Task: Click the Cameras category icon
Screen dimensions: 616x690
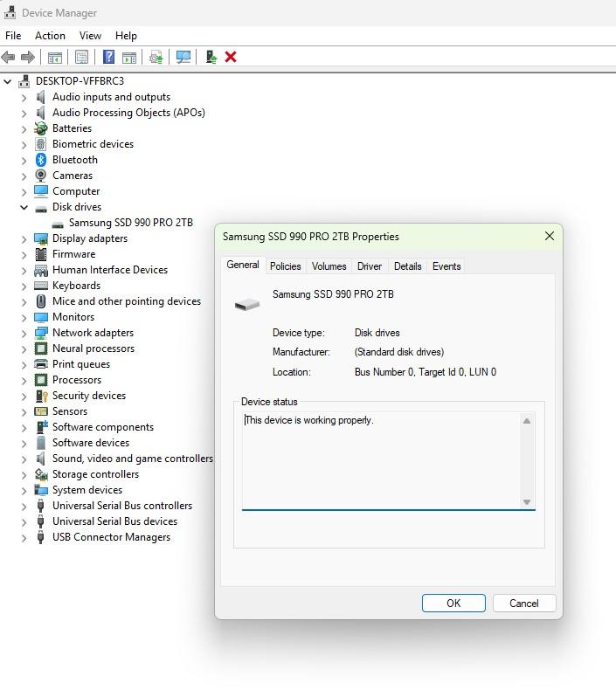Action: (x=40, y=176)
